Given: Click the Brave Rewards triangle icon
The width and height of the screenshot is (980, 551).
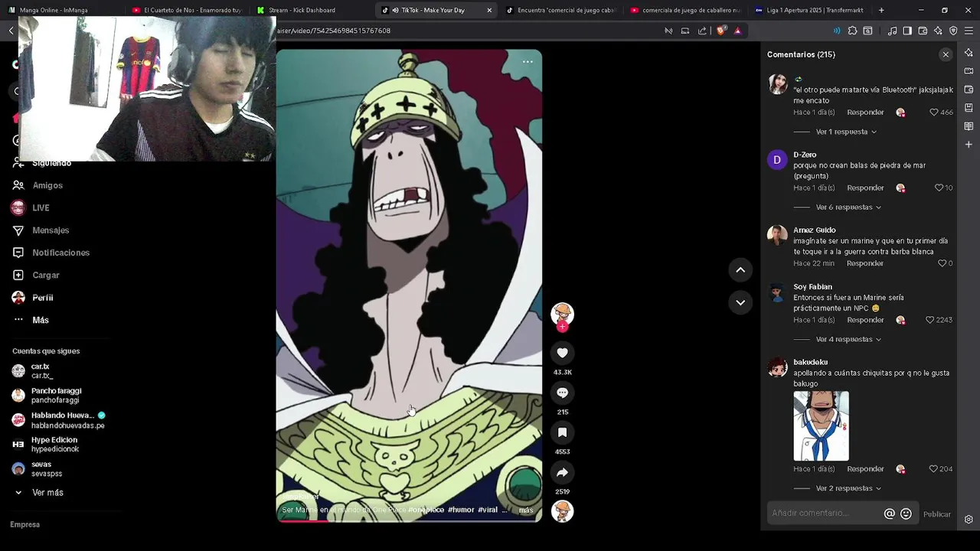Looking at the screenshot, I should 737,31.
